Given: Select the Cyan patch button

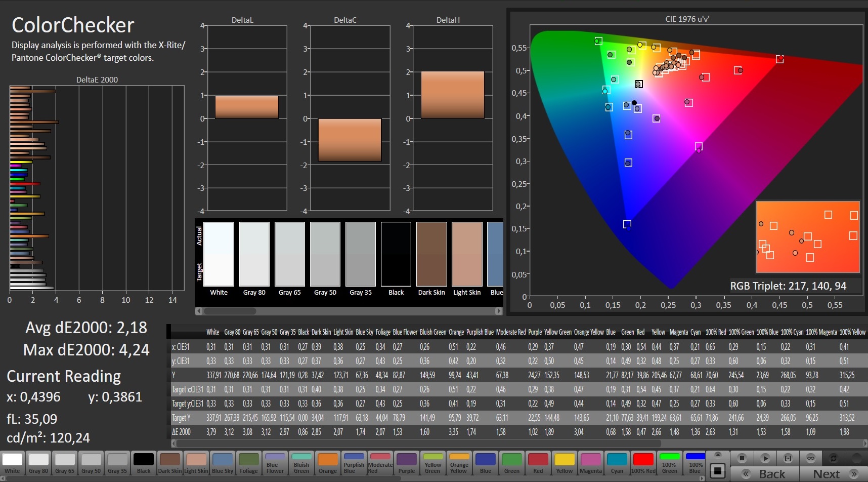Looking at the screenshot, I should click(x=617, y=463).
